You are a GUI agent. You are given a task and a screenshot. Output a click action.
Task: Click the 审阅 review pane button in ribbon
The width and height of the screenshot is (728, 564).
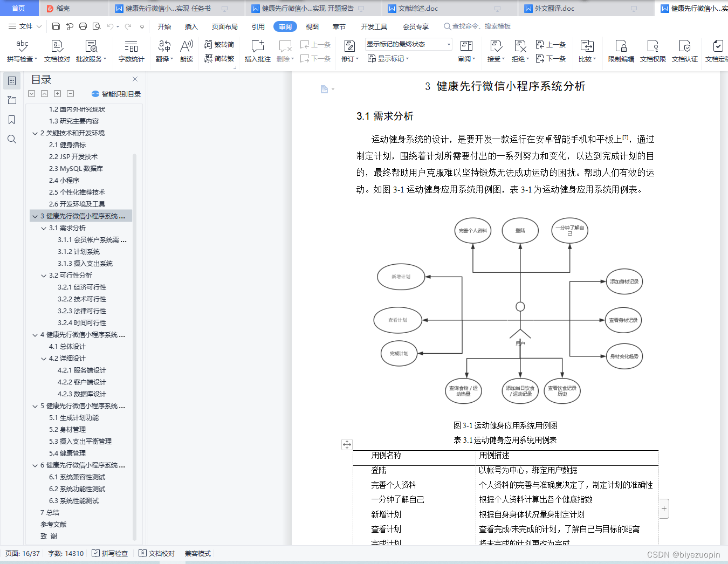tap(466, 51)
